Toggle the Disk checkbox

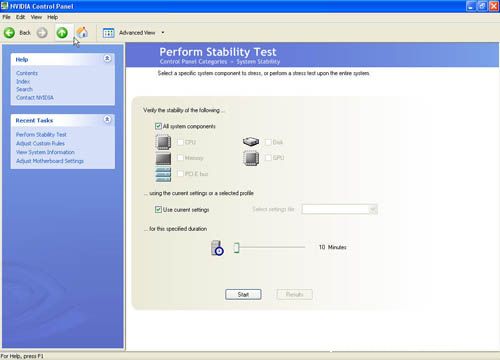click(268, 142)
